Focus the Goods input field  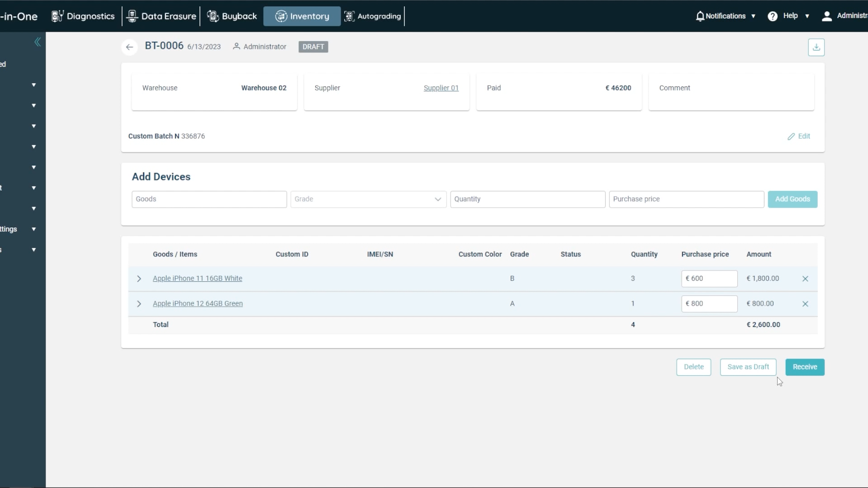click(x=209, y=199)
